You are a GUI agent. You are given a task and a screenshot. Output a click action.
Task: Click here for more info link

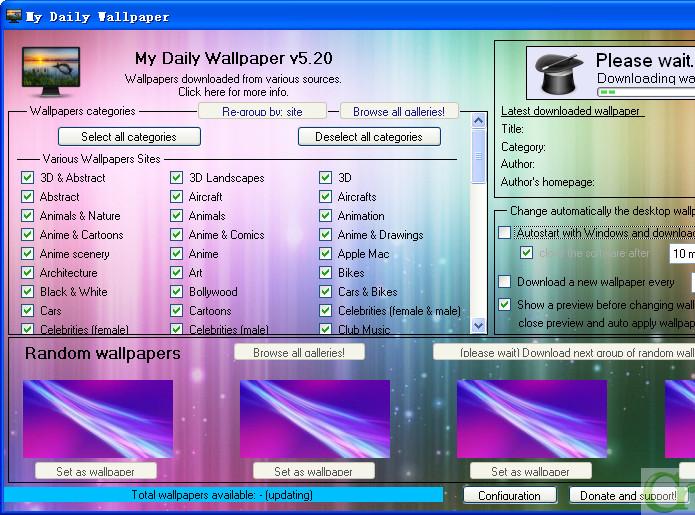[x=232, y=92]
